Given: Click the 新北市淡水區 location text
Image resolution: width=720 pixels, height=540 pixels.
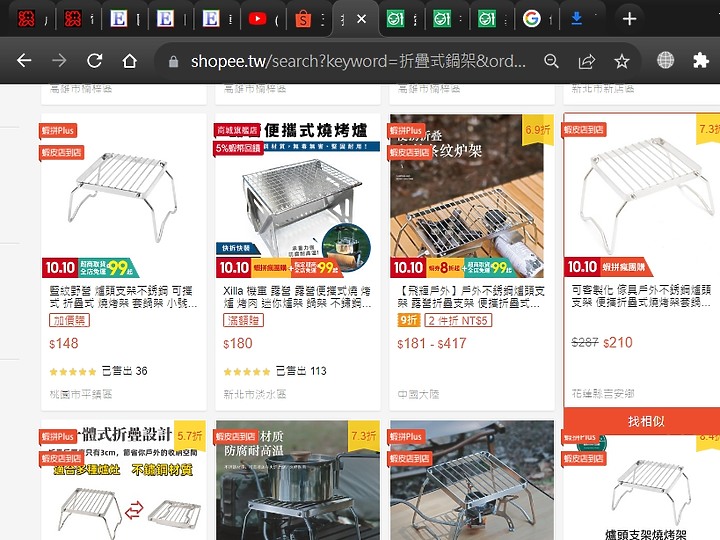Looking at the screenshot, I should [x=255, y=394].
